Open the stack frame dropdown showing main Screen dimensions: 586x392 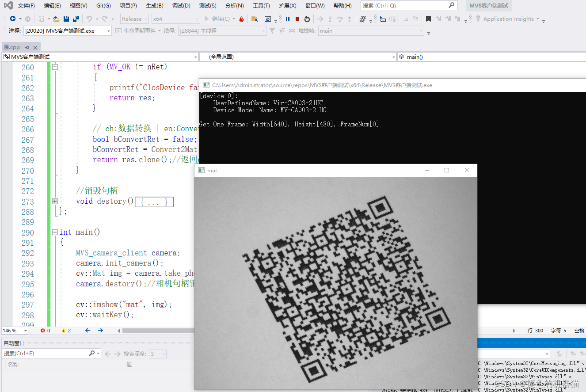[371, 31]
